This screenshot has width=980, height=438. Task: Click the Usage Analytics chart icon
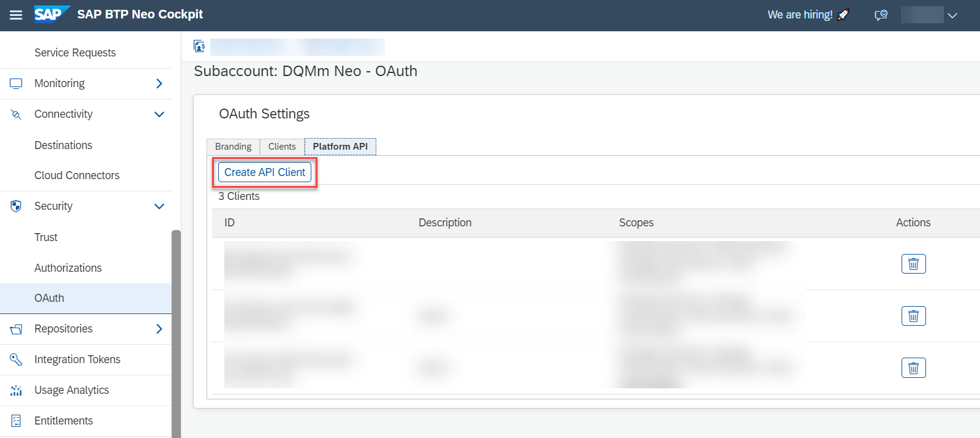pyautogui.click(x=16, y=390)
